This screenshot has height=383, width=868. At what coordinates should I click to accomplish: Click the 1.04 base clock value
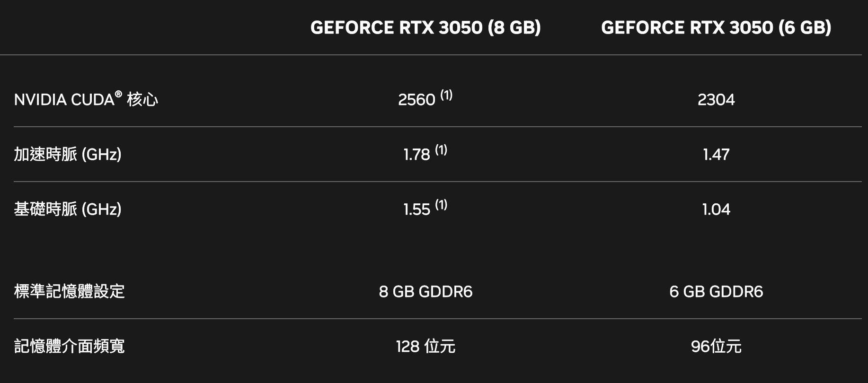(716, 209)
